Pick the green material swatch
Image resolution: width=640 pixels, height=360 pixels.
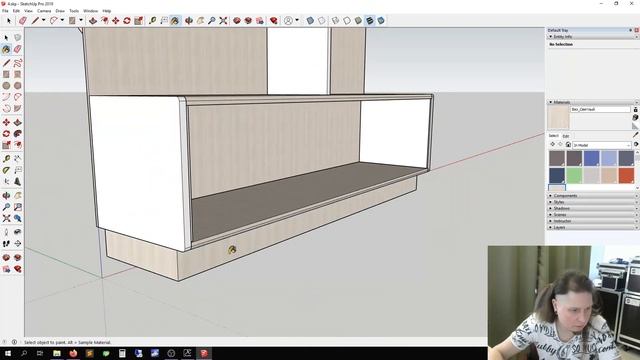pos(574,176)
